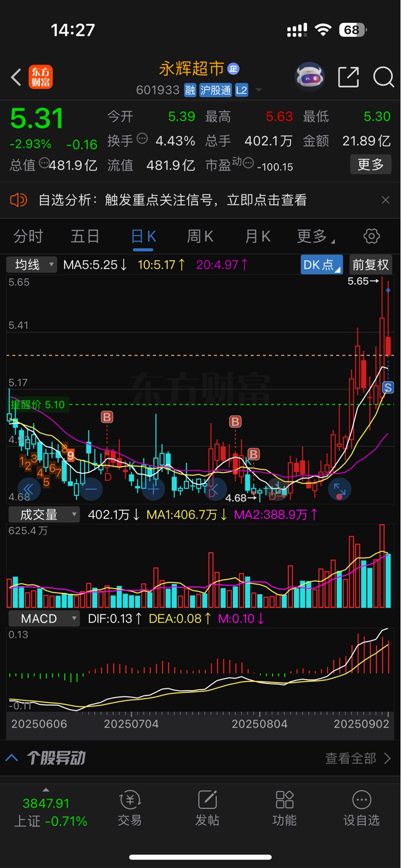Open 查看全部 link
401x868 pixels.
[358, 758]
